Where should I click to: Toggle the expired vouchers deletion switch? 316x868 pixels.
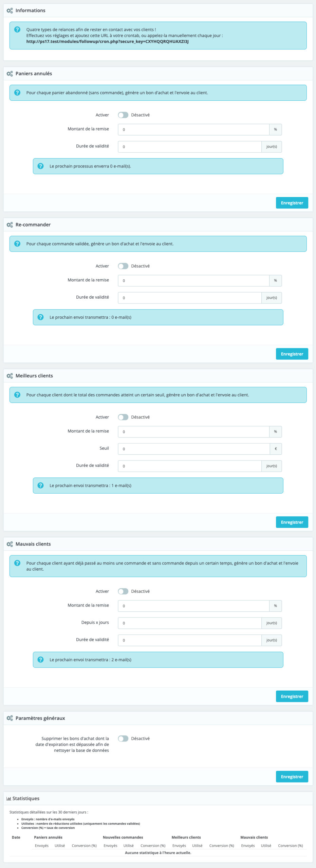123,738
